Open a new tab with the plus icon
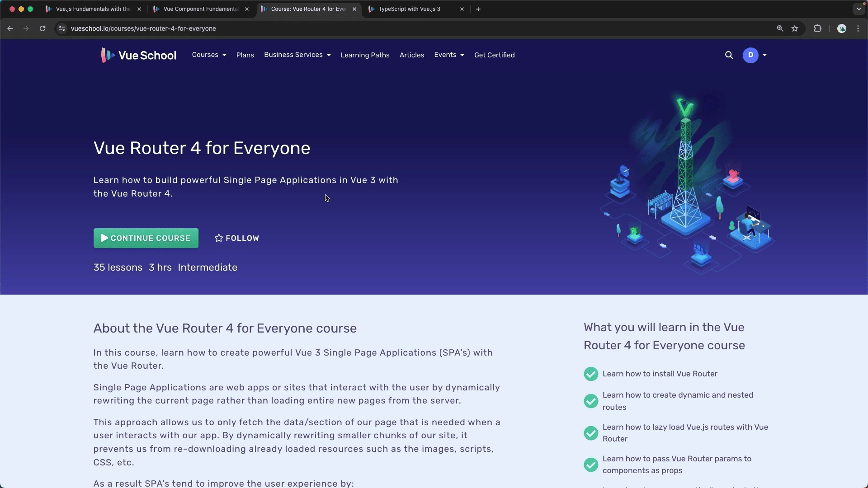 478,9
